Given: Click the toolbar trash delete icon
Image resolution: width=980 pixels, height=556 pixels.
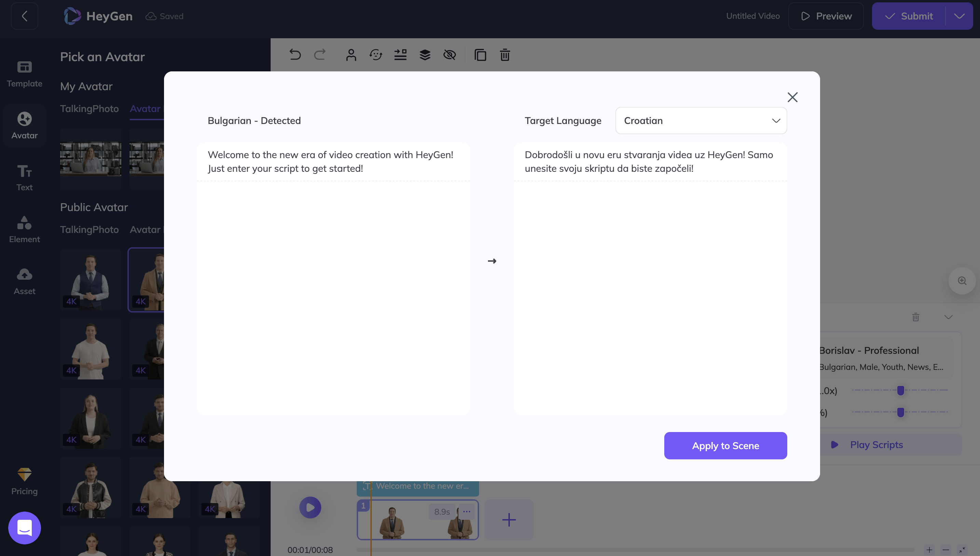Looking at the screenshot, I should 505,55.
